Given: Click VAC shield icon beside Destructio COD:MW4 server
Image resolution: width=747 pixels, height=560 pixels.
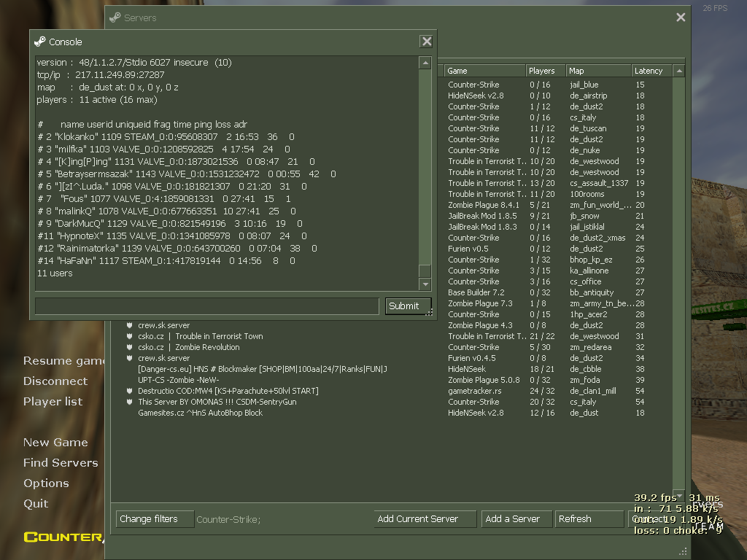Looking at the screenshot, I should (x=130, y=391).
